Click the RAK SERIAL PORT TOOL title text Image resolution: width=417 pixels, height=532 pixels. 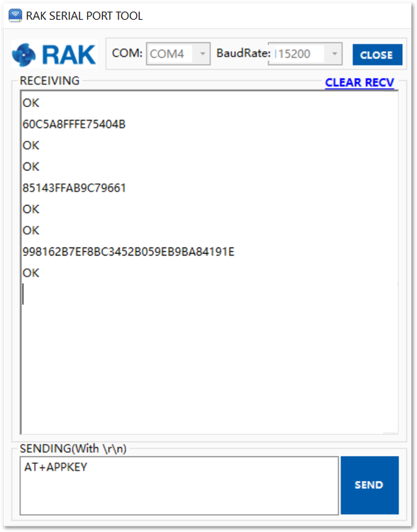coord(84,16)
